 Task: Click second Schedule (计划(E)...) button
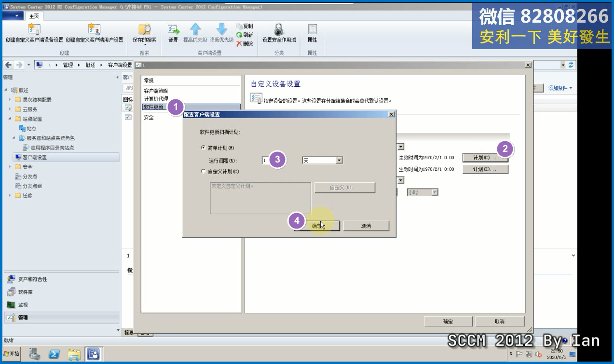485,169
